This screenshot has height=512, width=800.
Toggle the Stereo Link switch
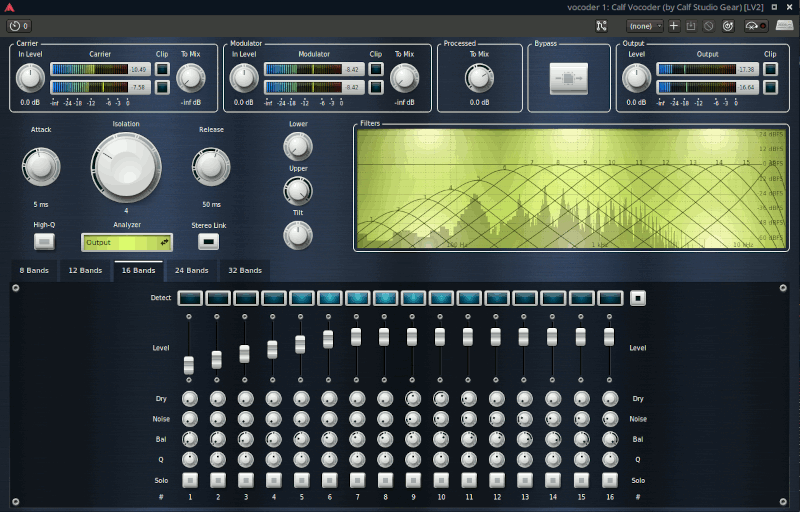(209, 241)
